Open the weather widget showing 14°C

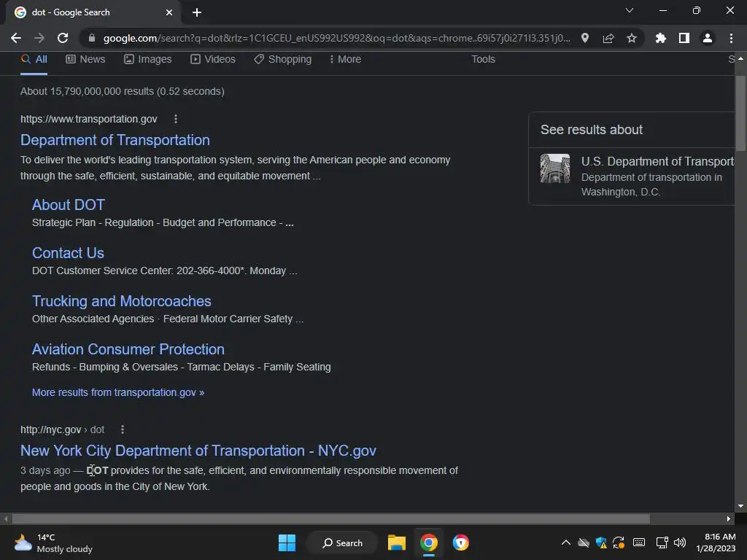click(53, 542)
